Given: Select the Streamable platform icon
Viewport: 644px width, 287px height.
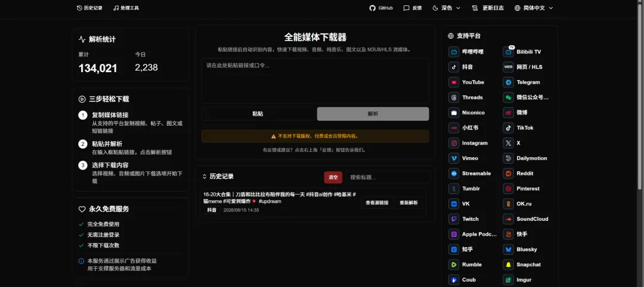Looking at the screenshot, I should 454,173.
